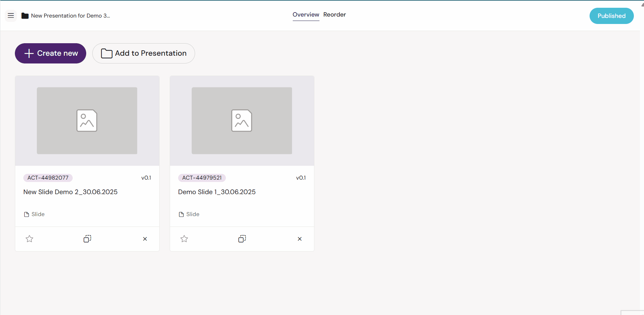The image size is (644, 315).
Task: Click the presentation name in the header
Action: [70, 16]
